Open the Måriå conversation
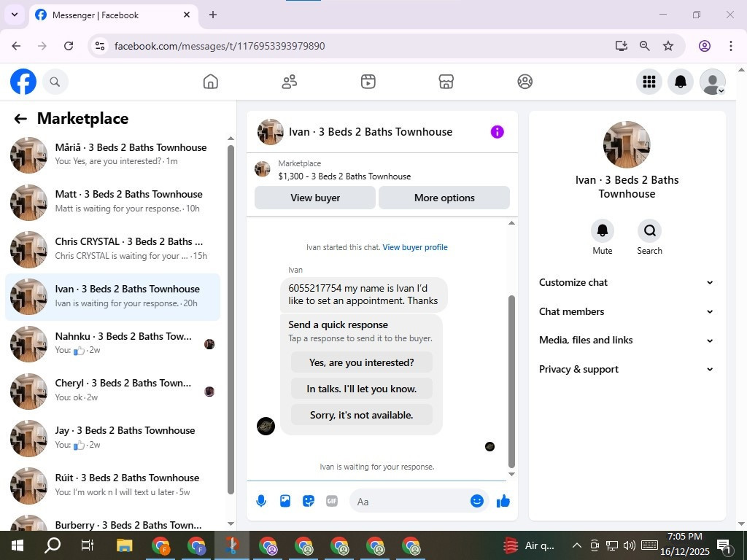Viewport: 747px width, 560px height. point(113,155)
